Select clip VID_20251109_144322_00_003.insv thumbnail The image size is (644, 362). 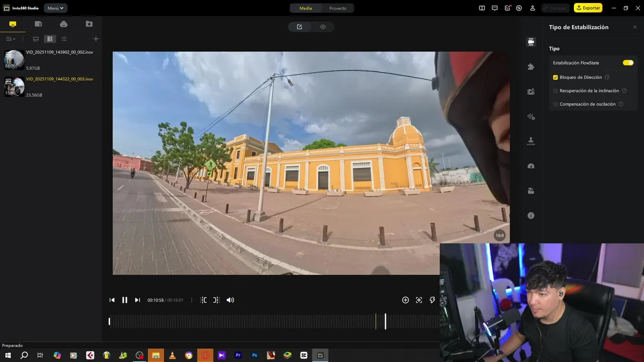tap(14, 86)
